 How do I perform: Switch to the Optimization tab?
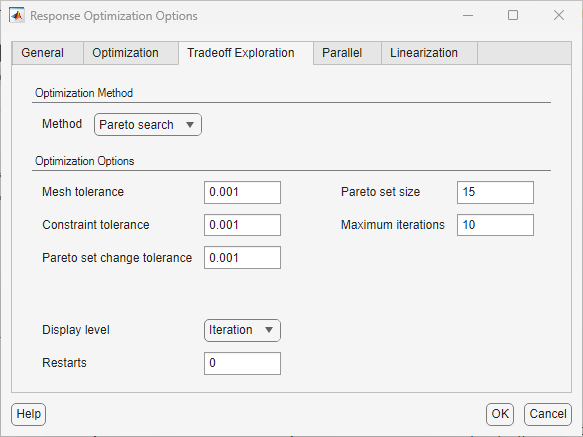[x=131, y=53]
